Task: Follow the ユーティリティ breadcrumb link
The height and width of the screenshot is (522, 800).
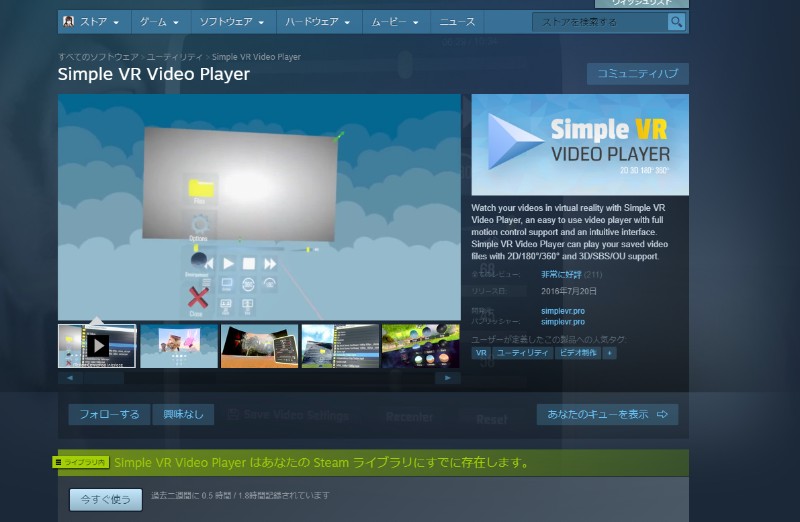Action: 174,57
